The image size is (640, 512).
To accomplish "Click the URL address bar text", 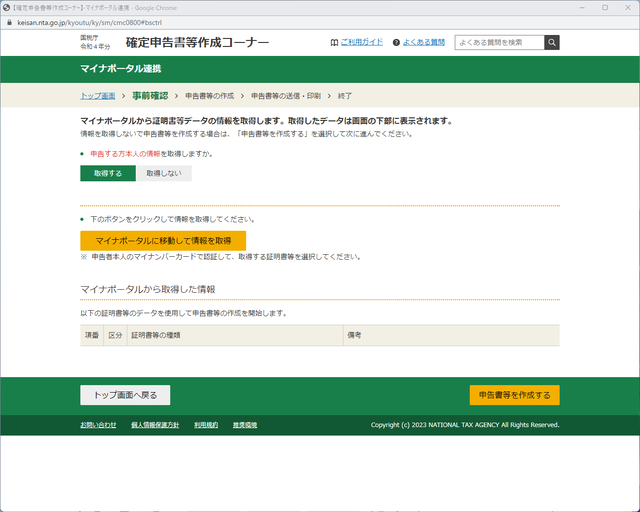I will 89,23.
